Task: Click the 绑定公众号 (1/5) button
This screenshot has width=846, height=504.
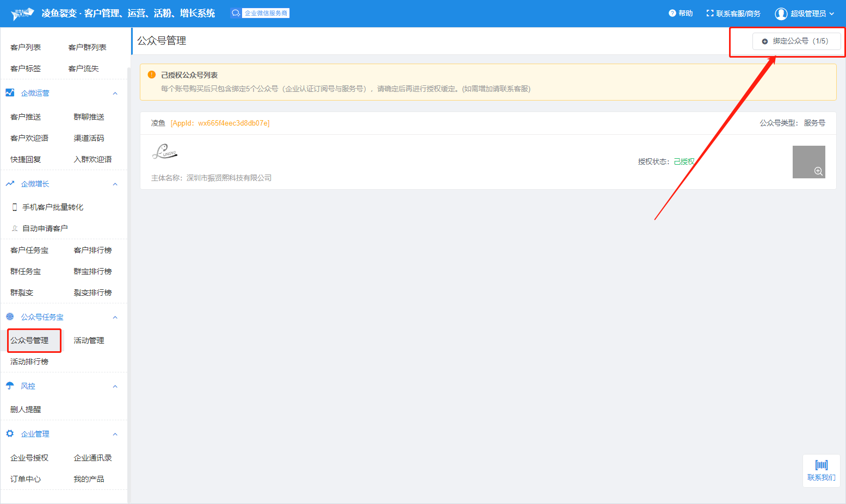Action: point(796,41)
